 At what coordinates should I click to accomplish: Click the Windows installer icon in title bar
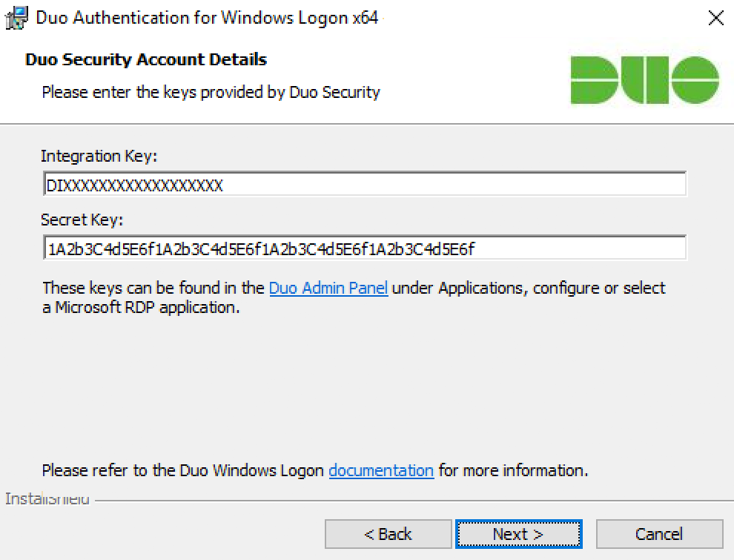tap(15, 18)
